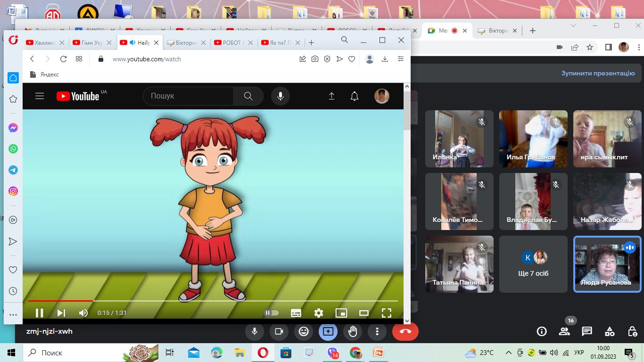Search tabs with Opera magnifier icon
This screenshot has width=644, height=362.
[345, 40]
